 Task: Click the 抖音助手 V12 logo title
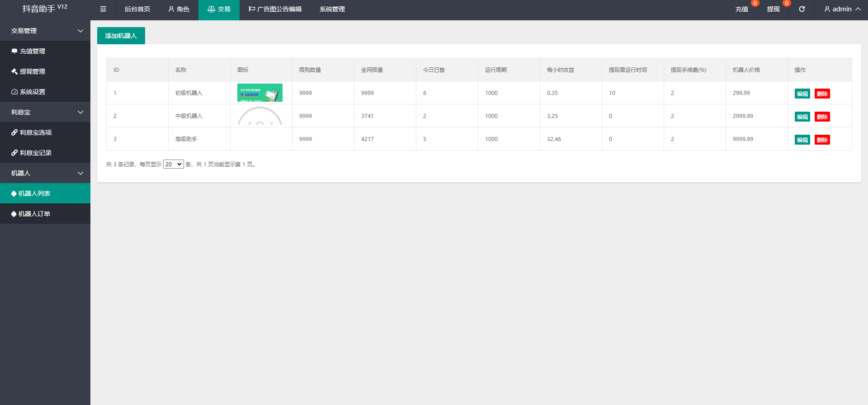[45, 9]
